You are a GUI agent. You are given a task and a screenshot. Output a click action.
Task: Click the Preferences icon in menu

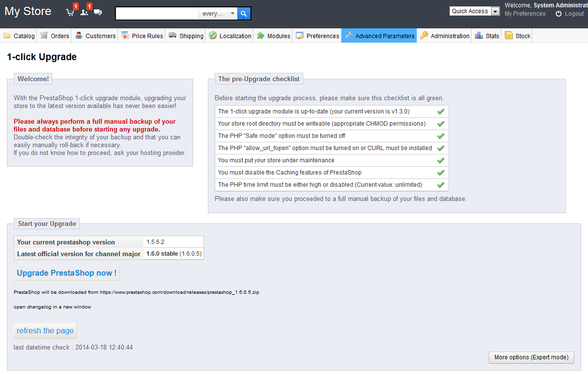[x=300, y=36]
